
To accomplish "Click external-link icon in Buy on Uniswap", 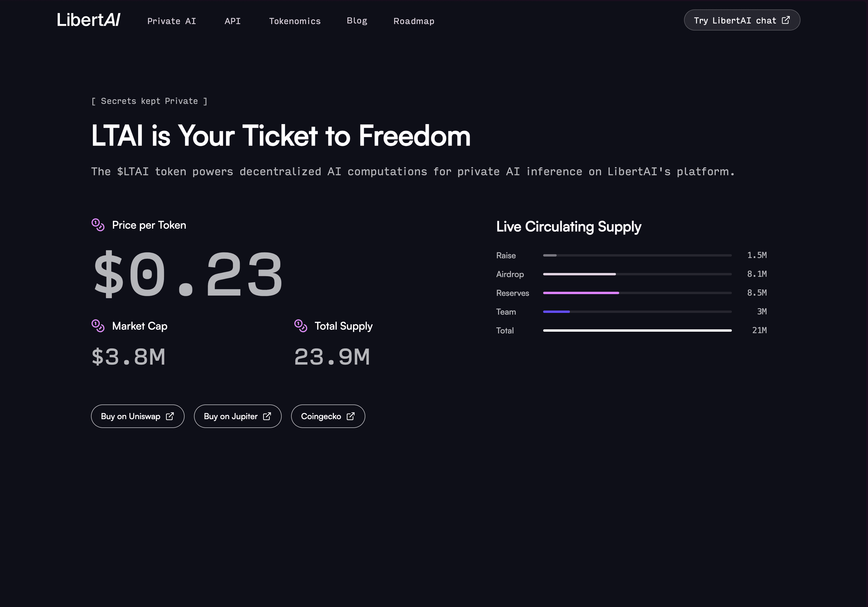I will (x=170, y=416).
